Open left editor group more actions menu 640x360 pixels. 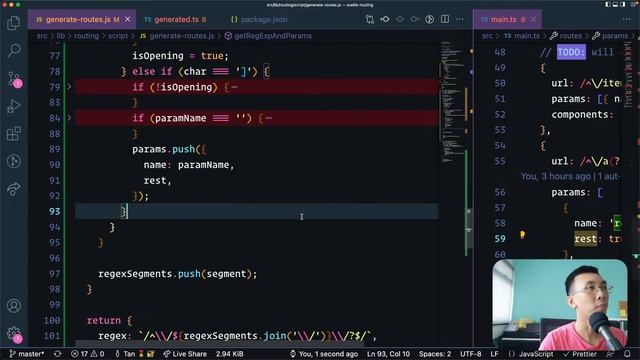460,19
